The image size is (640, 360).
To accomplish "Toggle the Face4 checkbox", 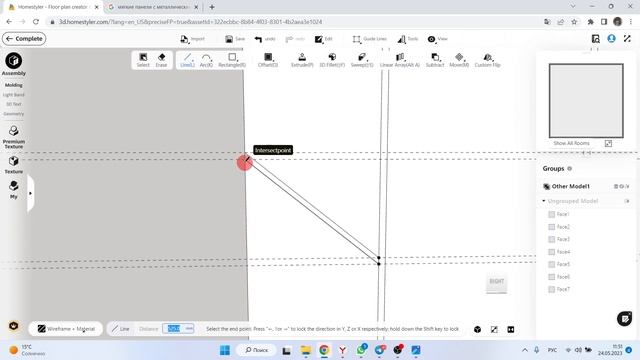I will (551, 252).
